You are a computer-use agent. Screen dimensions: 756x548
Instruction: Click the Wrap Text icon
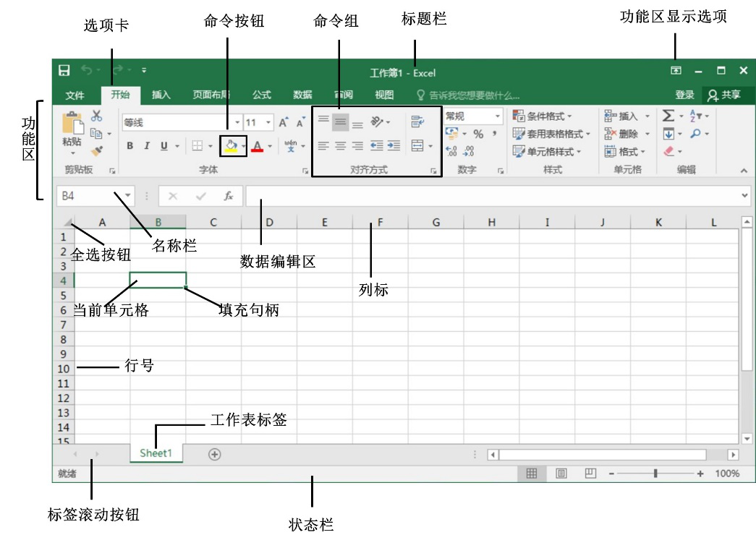(417, 122)
